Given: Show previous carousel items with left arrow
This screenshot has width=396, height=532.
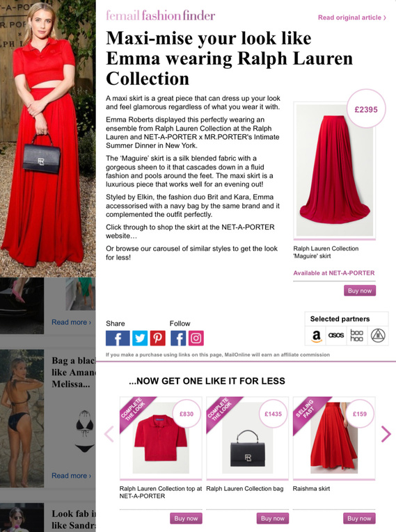Looking at the screenshot, I should point(109,434).
